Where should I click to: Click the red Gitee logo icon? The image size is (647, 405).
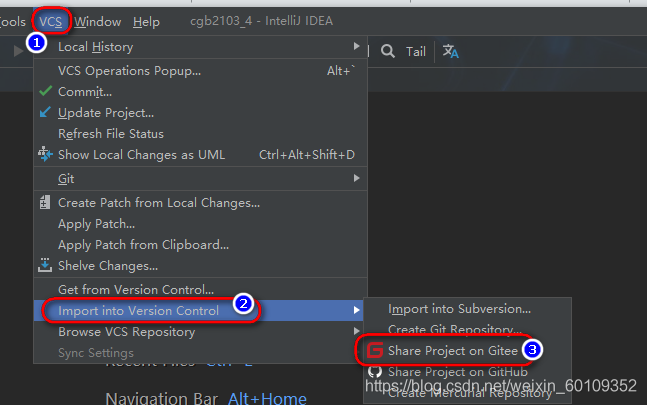[x=375, y=350]
